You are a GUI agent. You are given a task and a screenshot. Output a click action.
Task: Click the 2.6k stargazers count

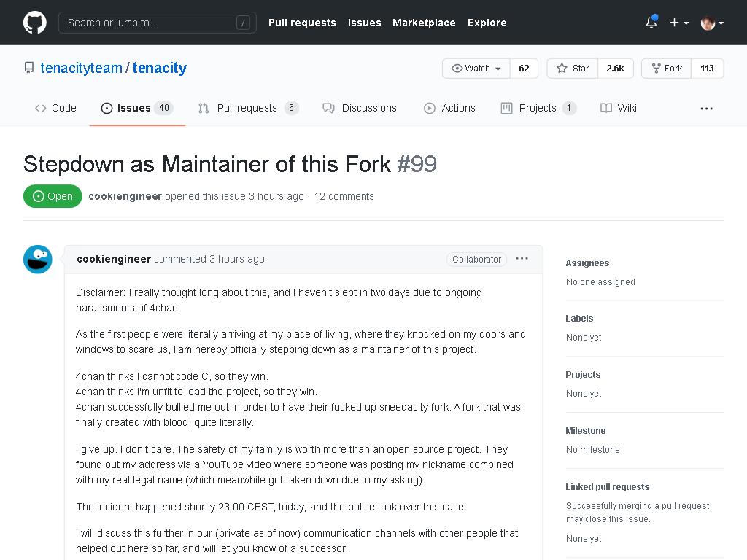pos(615,68)
